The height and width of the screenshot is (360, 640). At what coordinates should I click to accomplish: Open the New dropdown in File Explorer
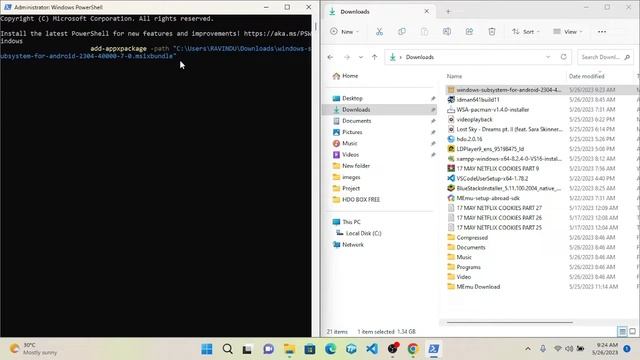pos(344,32)
